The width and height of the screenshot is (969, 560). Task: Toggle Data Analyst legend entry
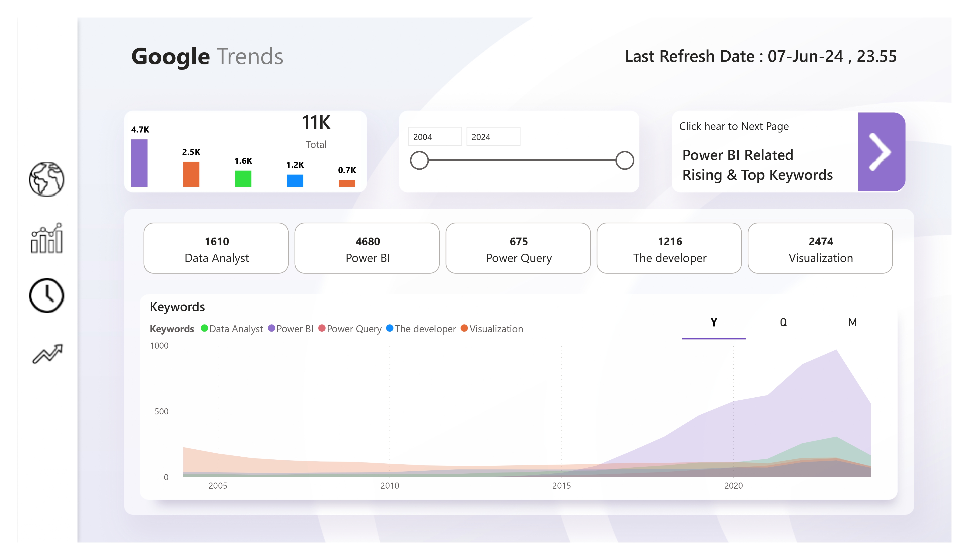232,329
